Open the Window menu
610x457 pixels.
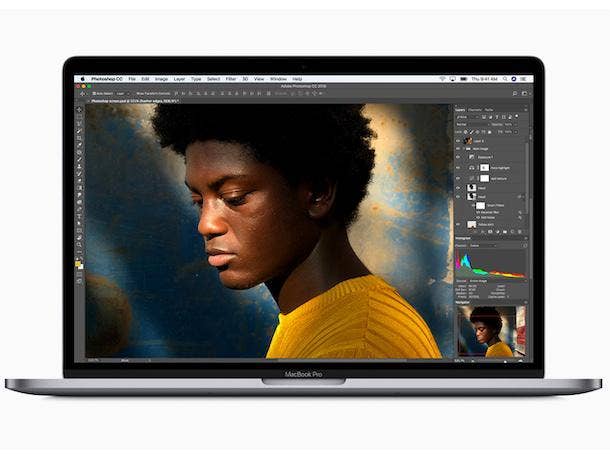[x=278, y=79]
